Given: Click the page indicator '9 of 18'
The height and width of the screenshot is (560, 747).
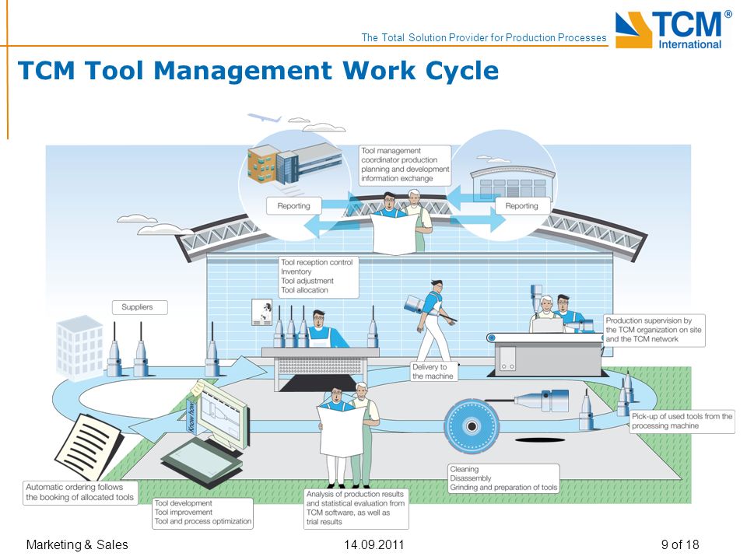Looking at the screenshot, I should tap(680, 544).
